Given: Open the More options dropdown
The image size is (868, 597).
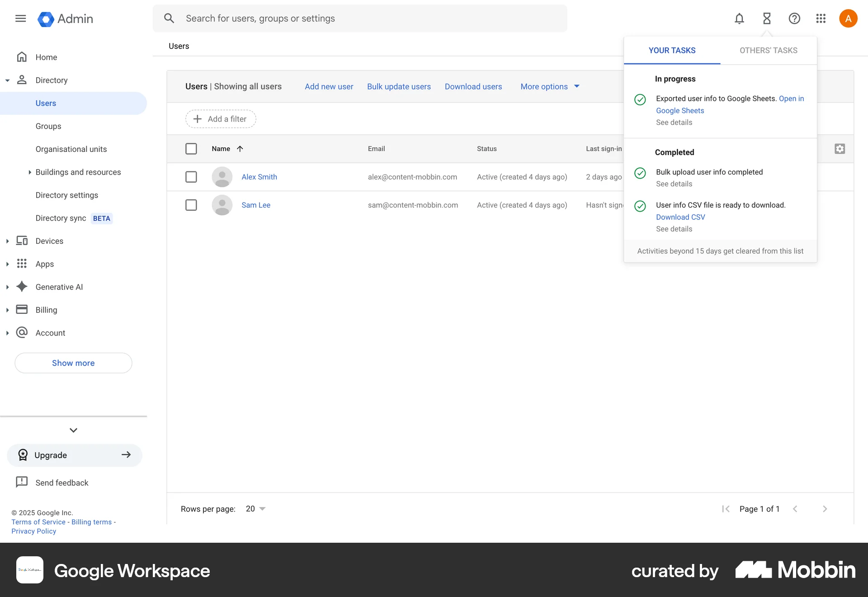Looking at the screenshot, I should [549, 86].
